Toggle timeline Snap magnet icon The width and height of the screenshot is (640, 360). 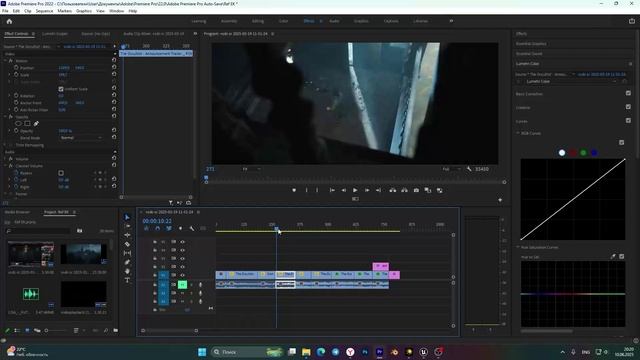pyautogui.click(x=157, y=229)
